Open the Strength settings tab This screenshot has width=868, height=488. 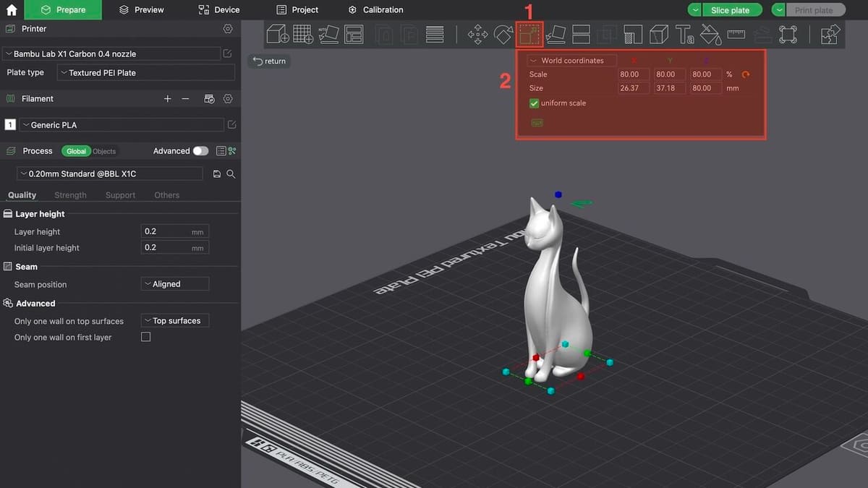70,195
